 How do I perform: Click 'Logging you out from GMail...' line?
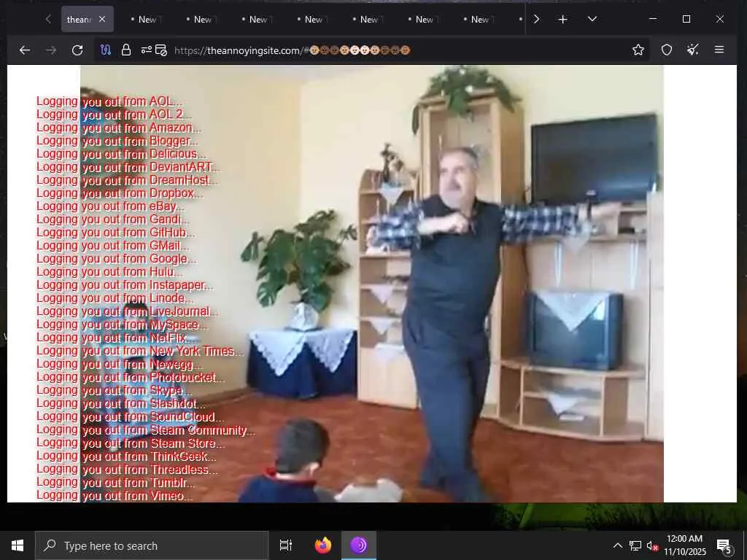(x=113, y=246)
